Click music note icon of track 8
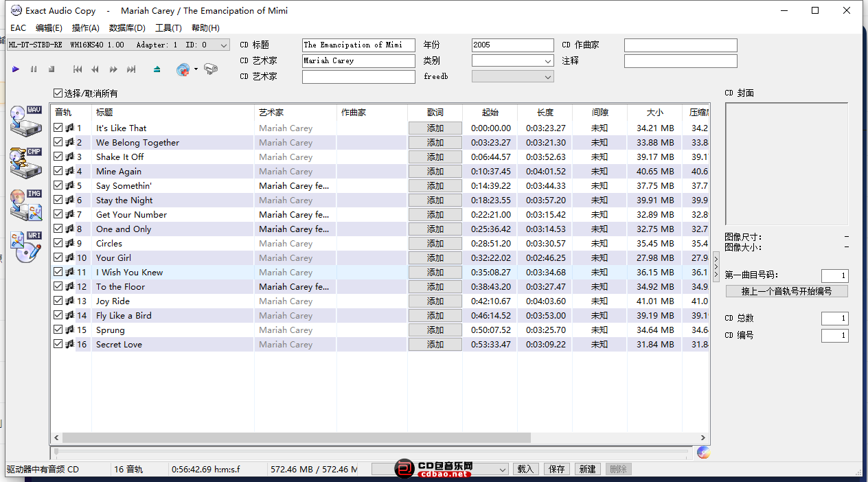Screen dimensions: 868x482 [69, 229]
